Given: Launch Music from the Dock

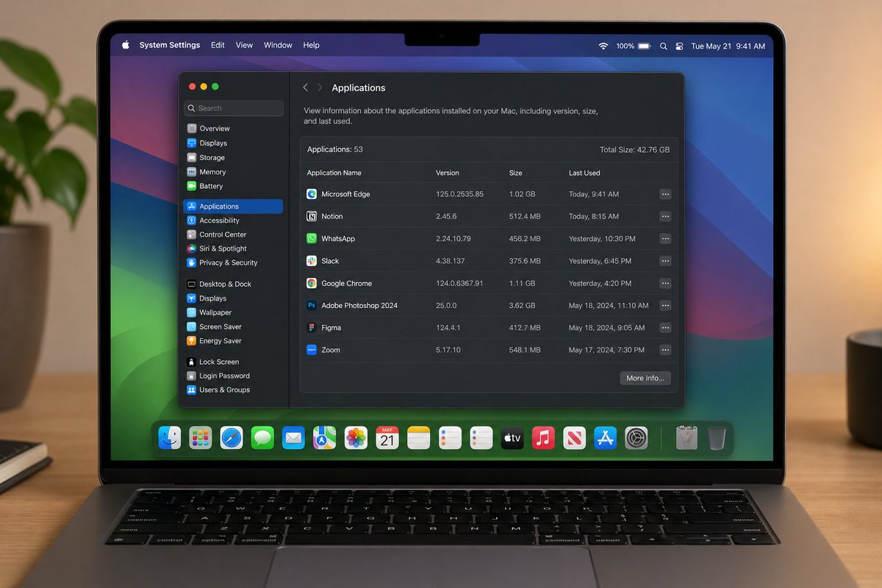Looking at the screenshot, I should (543, 438).
